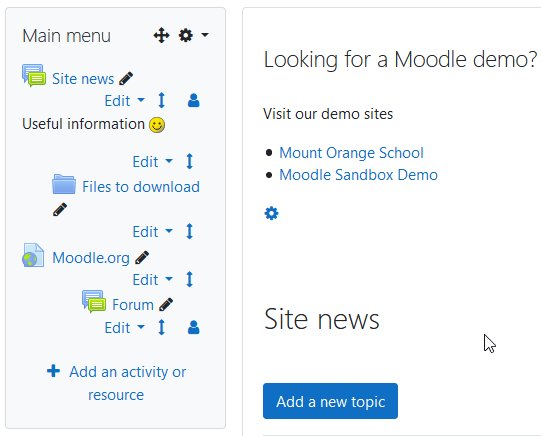Open the Files to download folder link
Screen dimensions: 541x436
(x=141, y=187)
